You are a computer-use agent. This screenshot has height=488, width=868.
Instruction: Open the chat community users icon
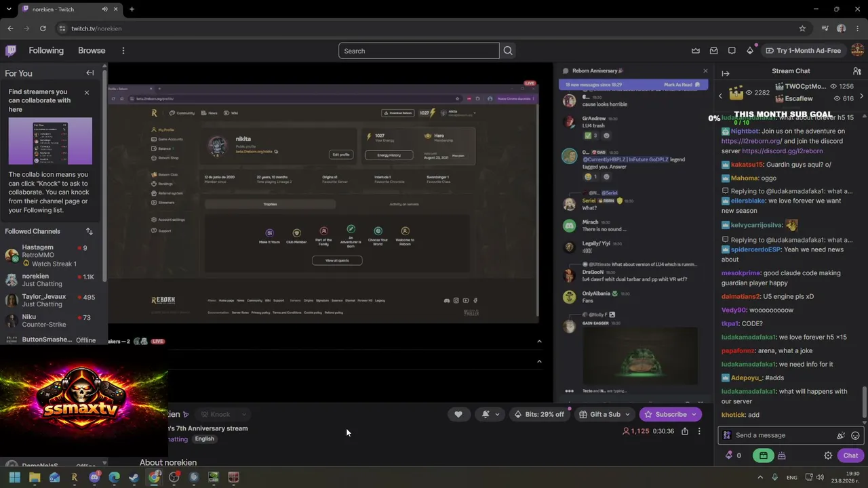point(856,71)
